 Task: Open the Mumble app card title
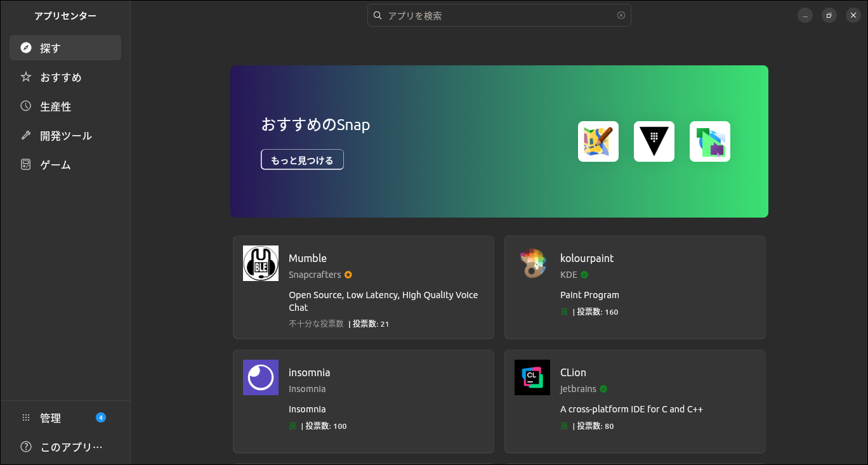click(308, 258)
